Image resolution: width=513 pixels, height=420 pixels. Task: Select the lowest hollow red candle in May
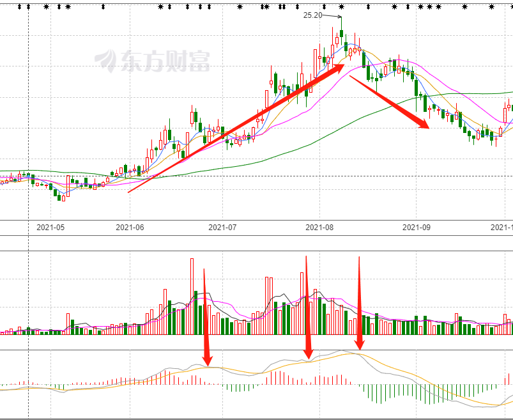click(x=63, y=198)
